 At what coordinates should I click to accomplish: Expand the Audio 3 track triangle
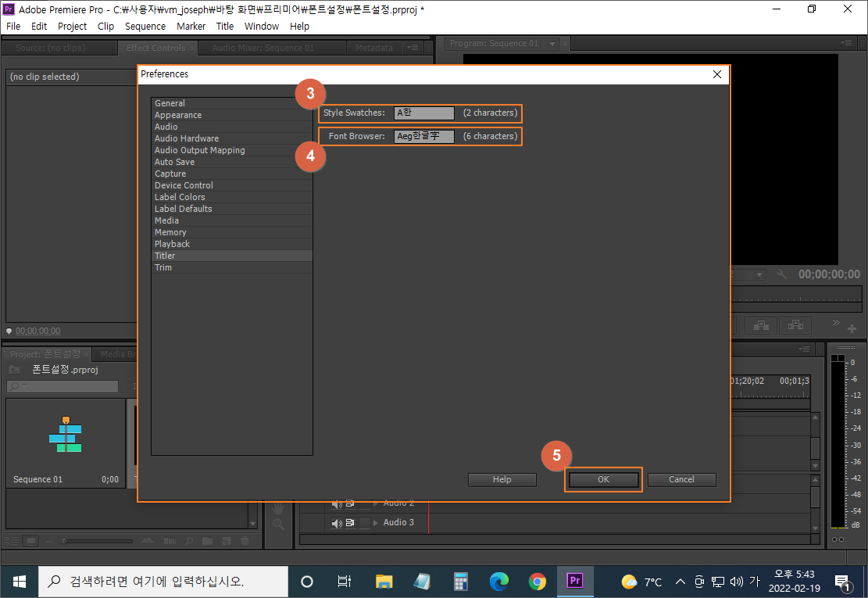tap(376, 522)
